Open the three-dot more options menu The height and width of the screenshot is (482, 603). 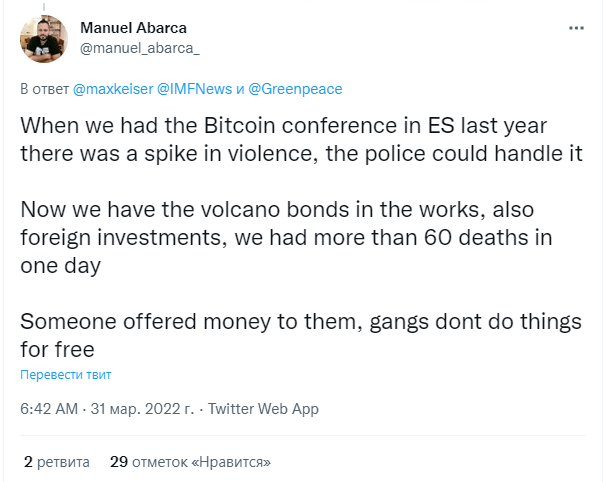576,28
